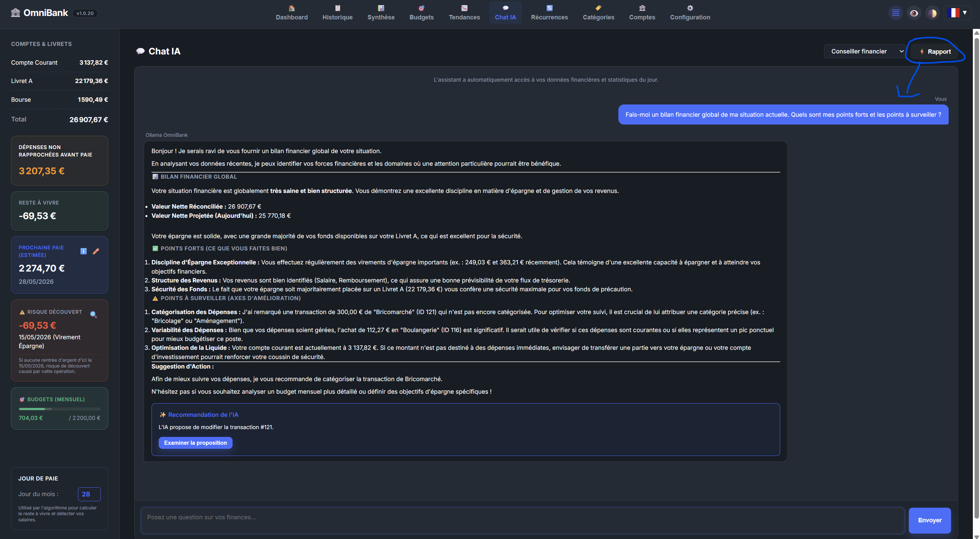Viewport: 980px width, 539px height.
Task: Click the Valeur Nette Réconciliée line
Action: [x=206, y=207]
